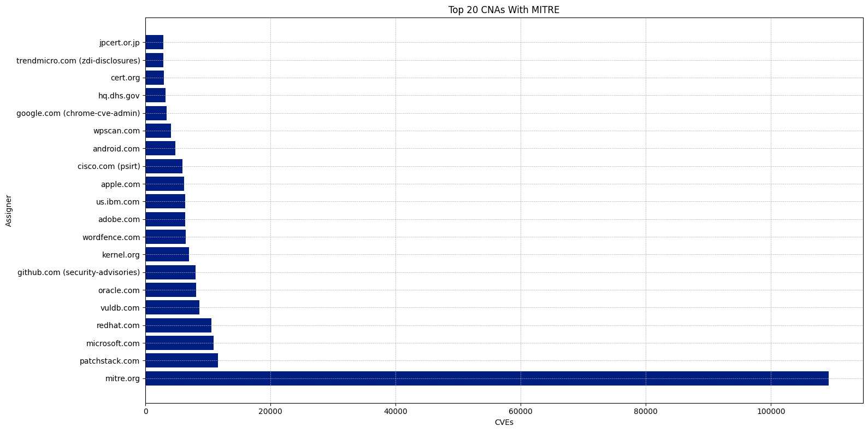This screenshot has height=432, width=868.
Task: Select the 'adobe.com' label
Action: 119,219
